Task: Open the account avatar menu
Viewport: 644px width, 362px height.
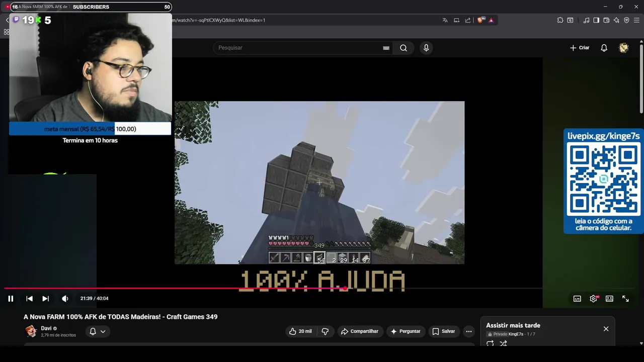Action: coord(624,48)
